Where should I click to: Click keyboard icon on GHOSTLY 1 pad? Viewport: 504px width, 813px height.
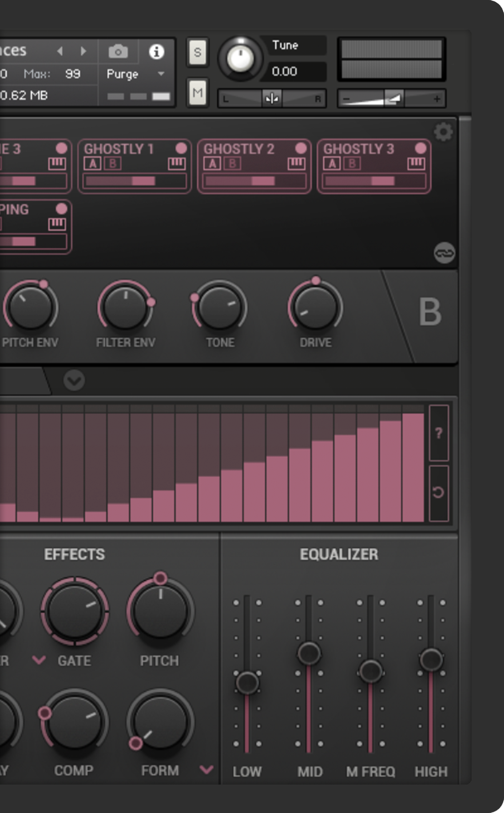tap(177, 164)
